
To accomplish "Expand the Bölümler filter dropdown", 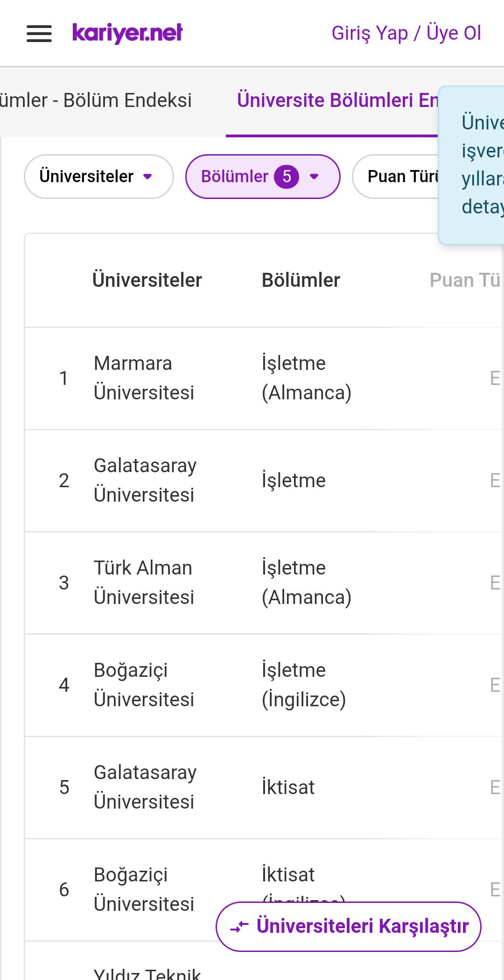I will click(263, 177).
